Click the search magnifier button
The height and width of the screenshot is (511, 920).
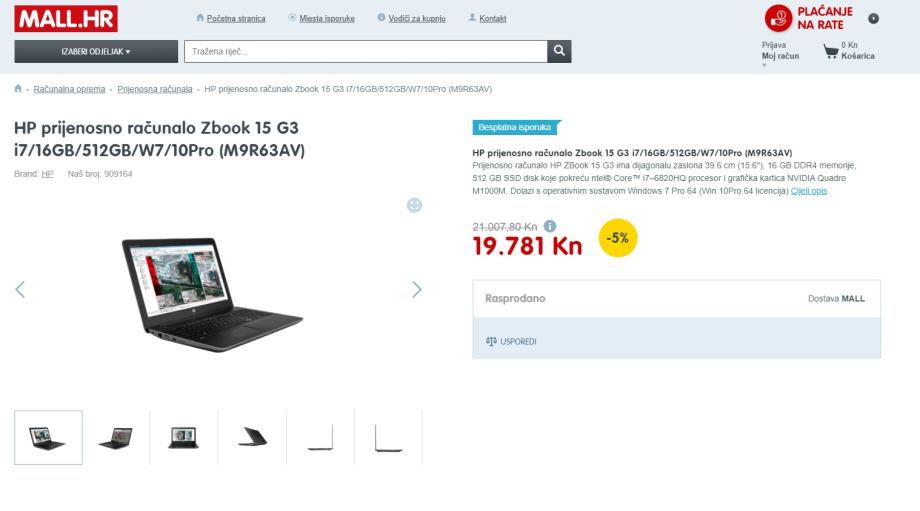tap(559, 51)
